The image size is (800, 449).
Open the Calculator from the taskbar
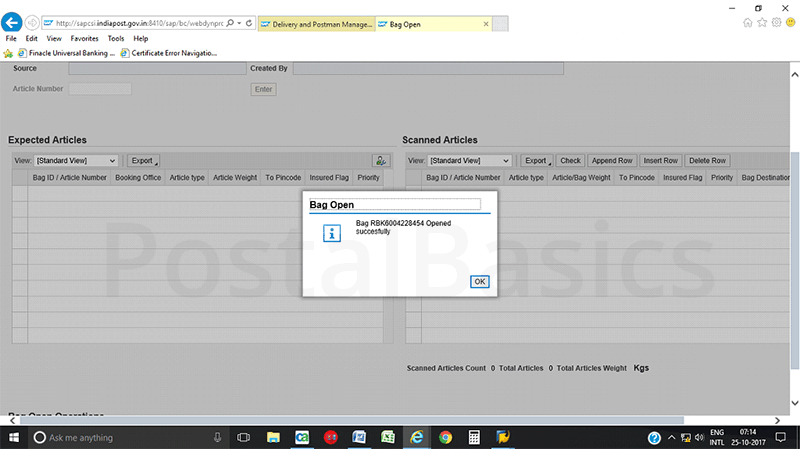coord(474,437)
